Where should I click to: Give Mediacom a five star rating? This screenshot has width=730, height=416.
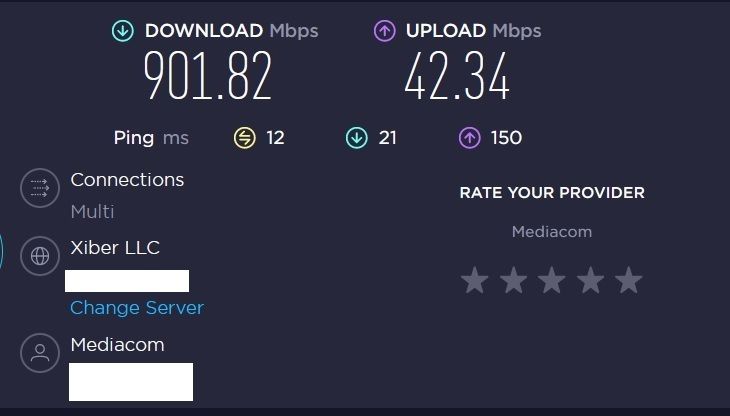click(629, 280)
